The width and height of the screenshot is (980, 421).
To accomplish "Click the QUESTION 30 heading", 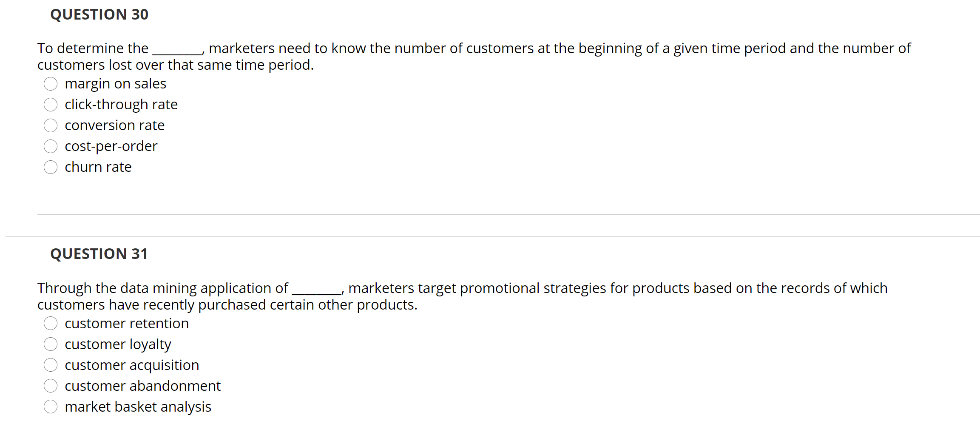I will [99, 14].
